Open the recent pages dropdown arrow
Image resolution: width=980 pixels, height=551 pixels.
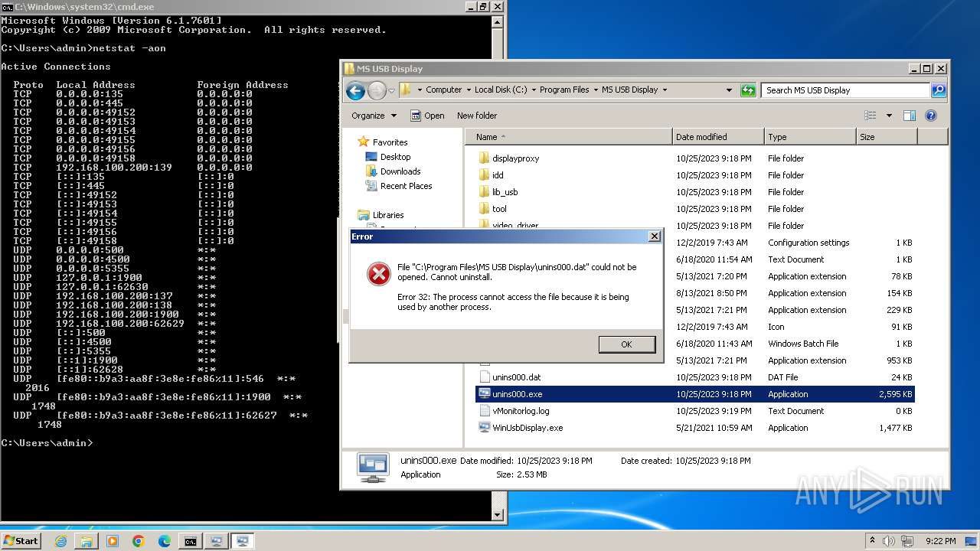(391, 90)
